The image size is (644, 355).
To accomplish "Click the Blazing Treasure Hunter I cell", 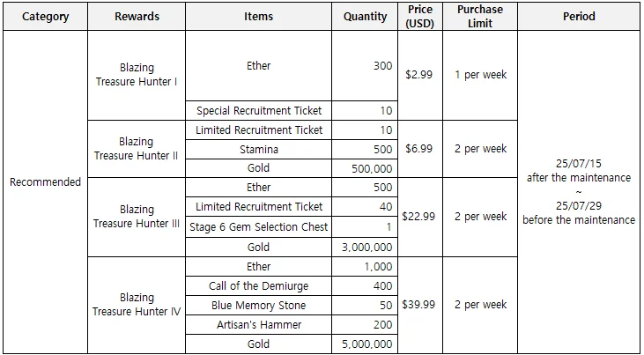I will tap(137, 75).
